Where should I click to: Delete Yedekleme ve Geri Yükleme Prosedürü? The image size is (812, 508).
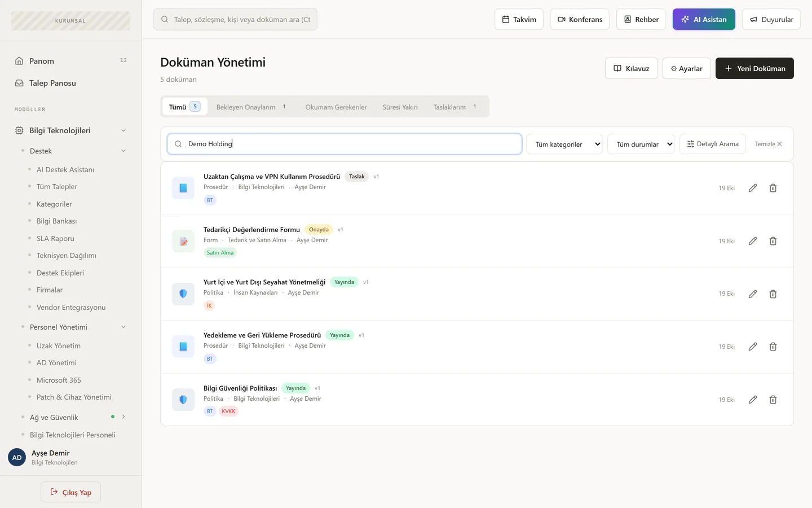[x=773, y=347]
